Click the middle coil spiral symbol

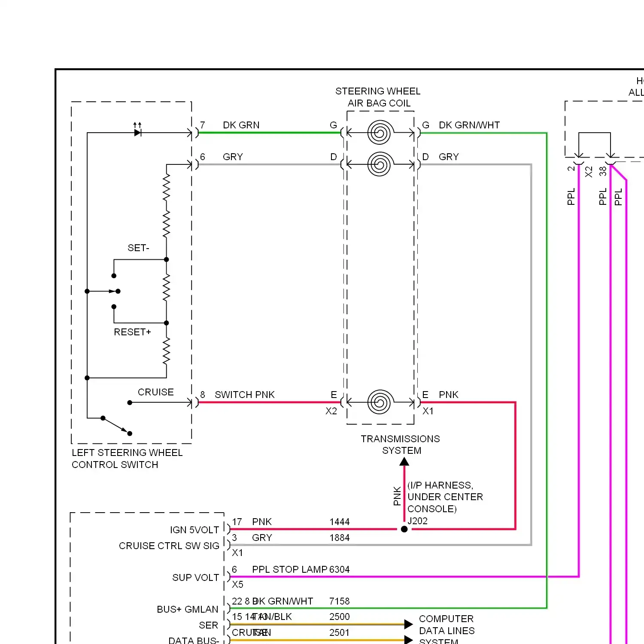[x=380, y=164]
